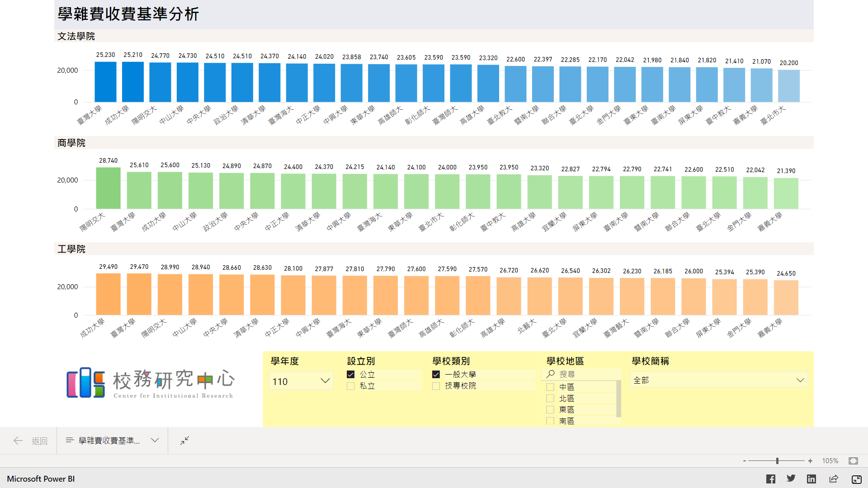Click search magnifier in 學校地區 slicer
The width and height of the screenshot is (868, 488).
click(x=550, y=374)
